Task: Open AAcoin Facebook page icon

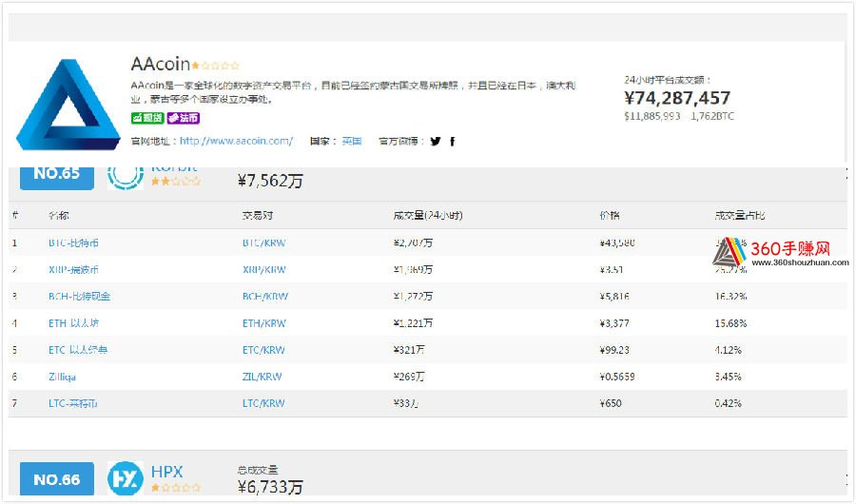Action: point(452,142)
